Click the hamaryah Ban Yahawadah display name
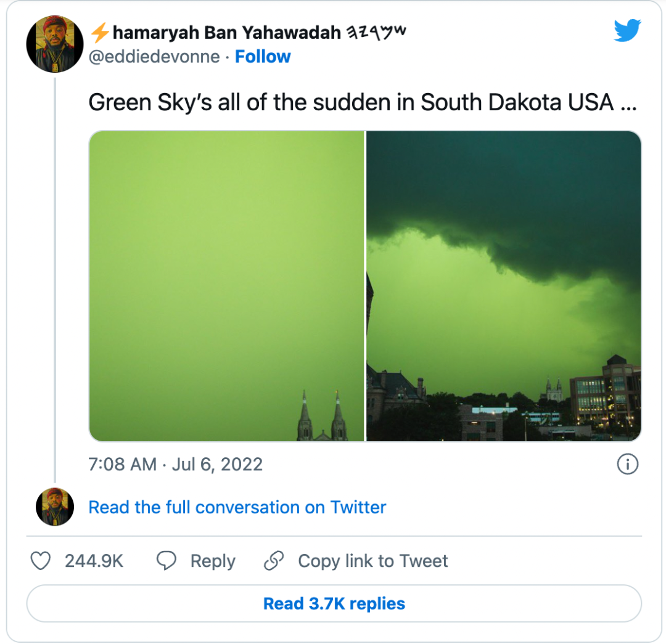Screen dimensions: 666x644 [226, 32]
